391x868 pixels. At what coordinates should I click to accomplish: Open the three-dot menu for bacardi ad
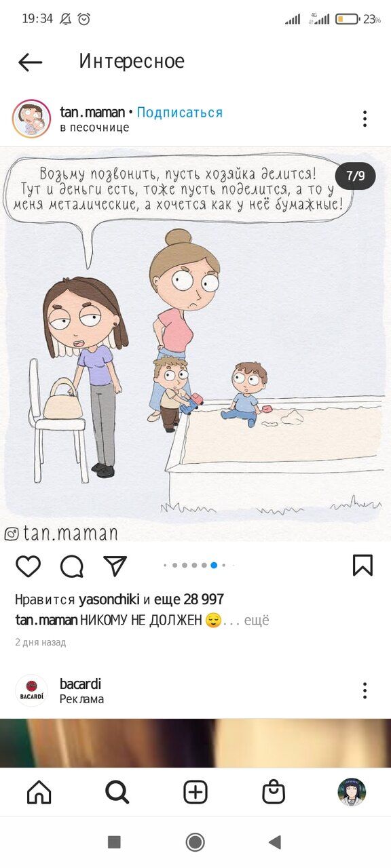[x=365, y=690]
